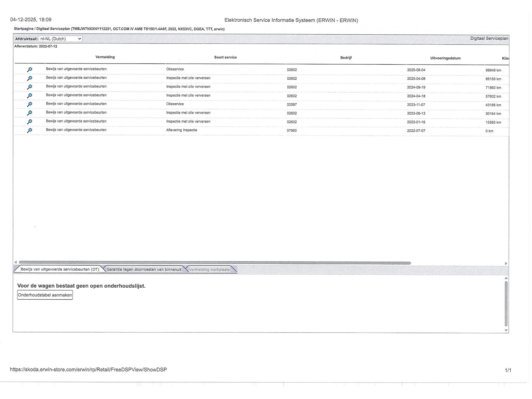
Task: Inspect the 02597 Olieservice record details
Action: [30, 104]
